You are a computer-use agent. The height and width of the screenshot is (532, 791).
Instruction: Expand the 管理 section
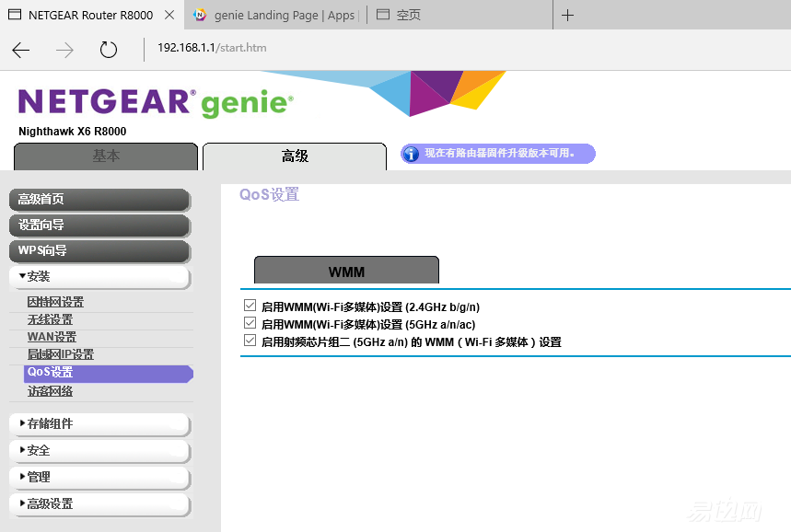(99, 478)
